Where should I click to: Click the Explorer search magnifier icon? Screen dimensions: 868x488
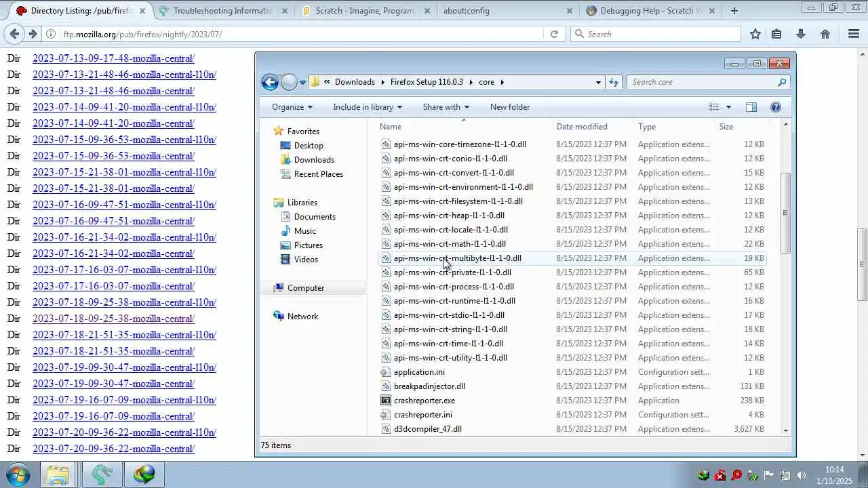tap(782, 82)
